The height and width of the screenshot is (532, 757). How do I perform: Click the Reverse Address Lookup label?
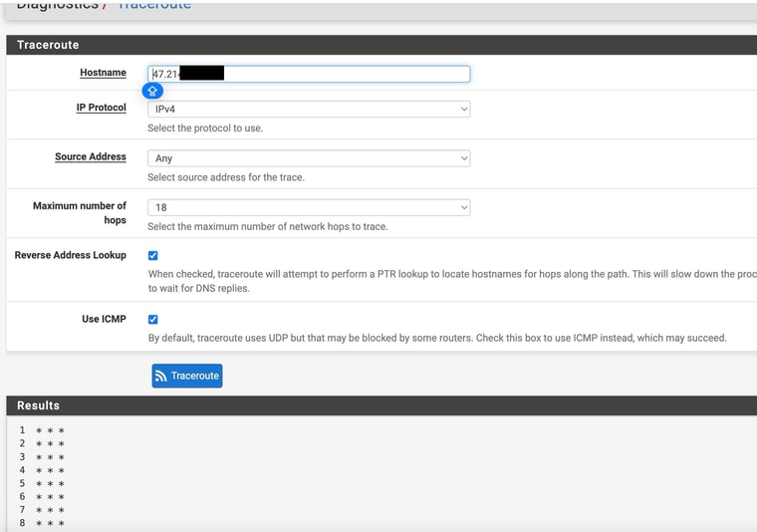(x=71, y=255)
